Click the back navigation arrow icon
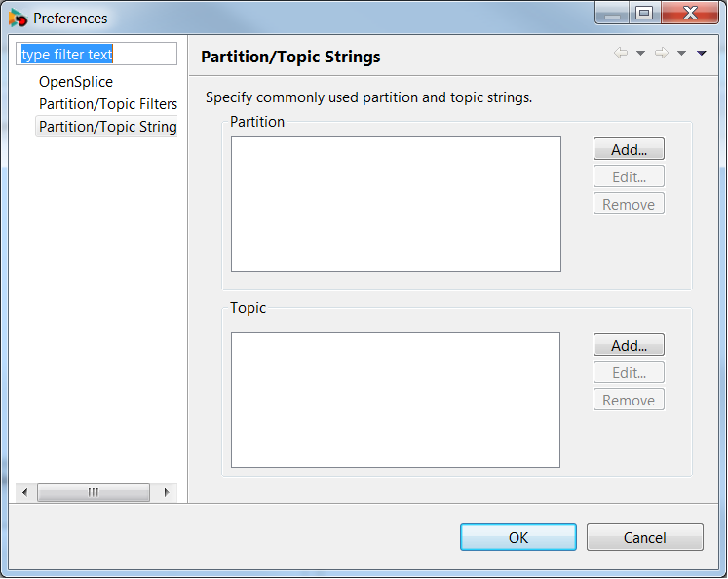Image resolution: width=728 pixels, height=579 pixels. point(621,53)
